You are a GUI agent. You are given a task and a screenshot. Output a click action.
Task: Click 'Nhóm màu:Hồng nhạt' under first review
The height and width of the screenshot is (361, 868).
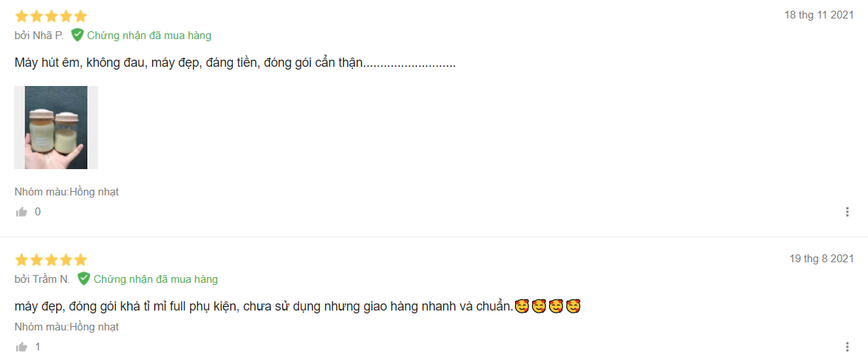pyautogui.click(x=67, y=192)
